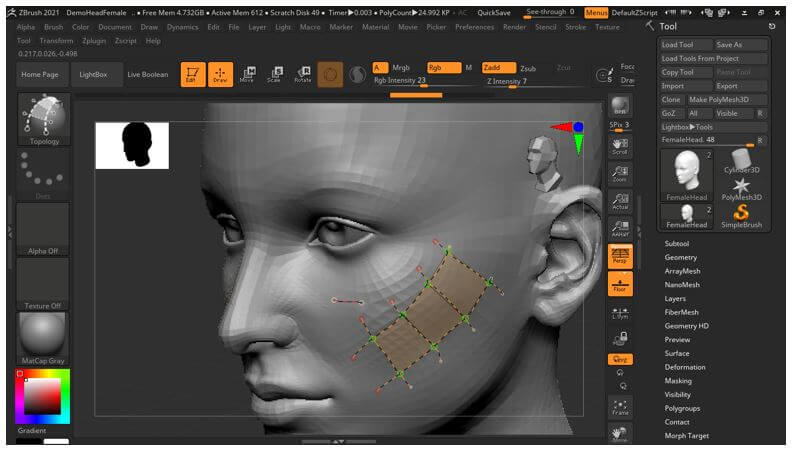Expand the Deformation section
The image size is (798, 450).
click(x=685, y=367)
